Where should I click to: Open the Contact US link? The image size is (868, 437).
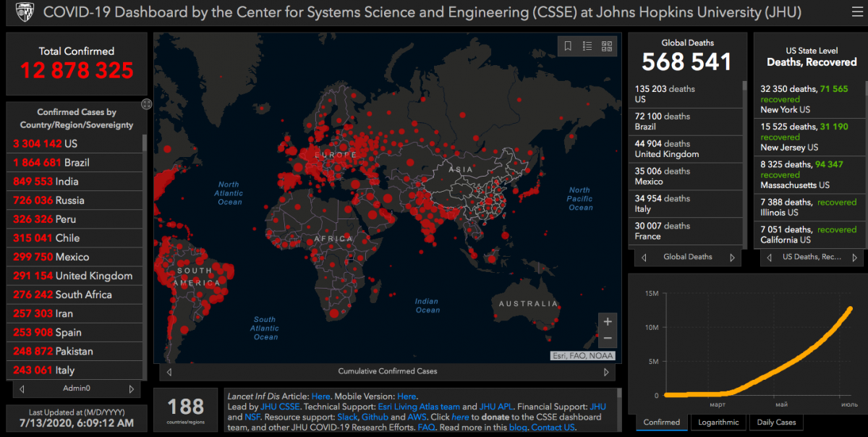coord(553,428)
